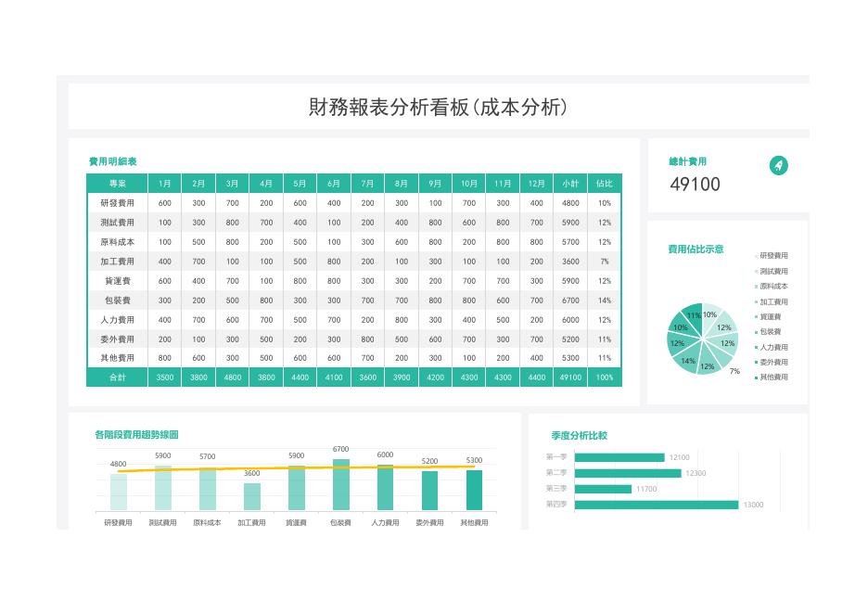Viewport: 868px width, 614px height.
Task: Select the 人力費用 row label
Action: (118, 319)
